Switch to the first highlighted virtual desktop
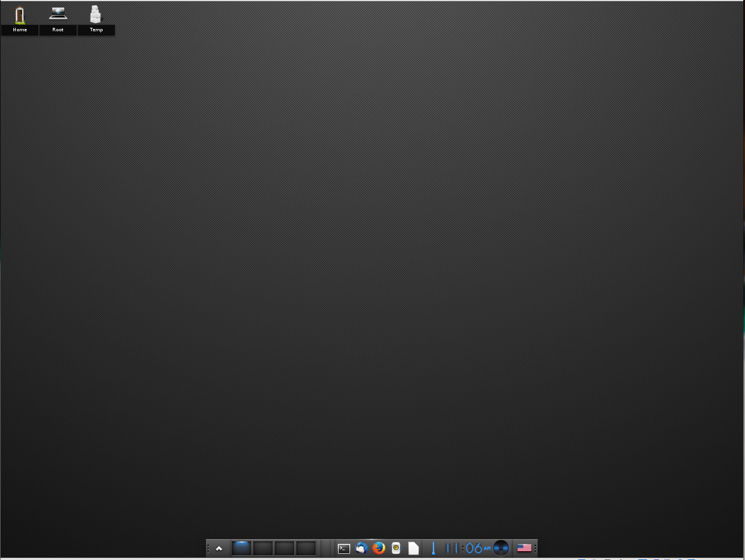The image size is (745, 560). pos(241,548)
